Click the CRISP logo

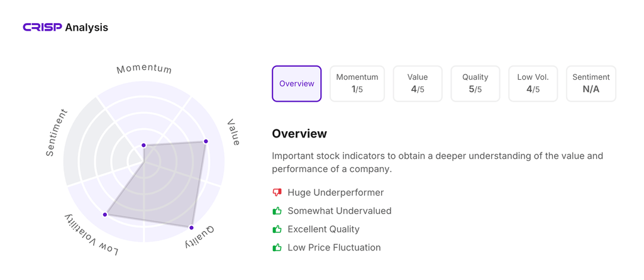click(x=42, y=28)
